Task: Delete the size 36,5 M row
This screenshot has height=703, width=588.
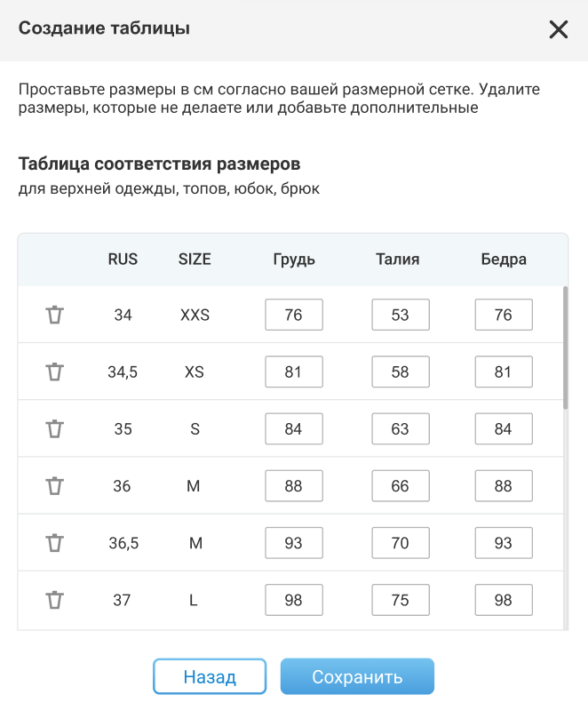Action: pos(55,543)
